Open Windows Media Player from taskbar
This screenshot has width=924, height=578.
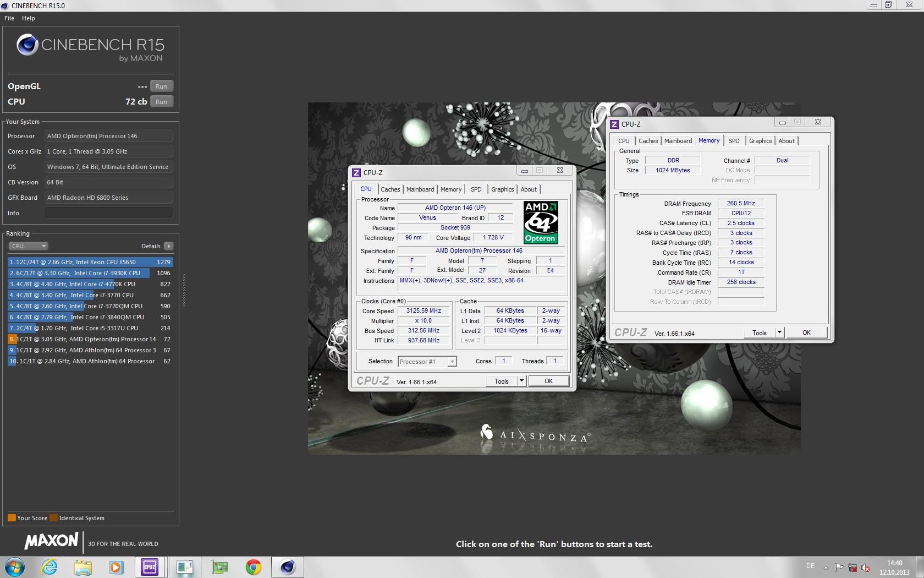(117, 567)
